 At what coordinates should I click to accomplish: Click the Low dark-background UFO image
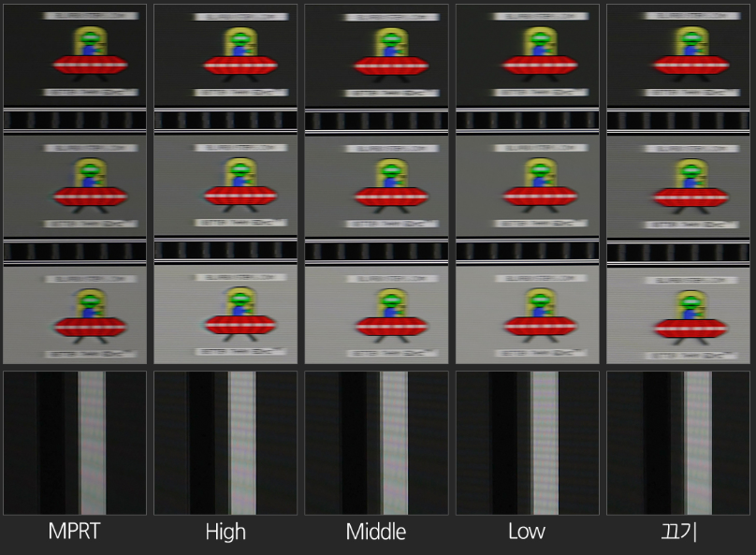[527, 55]
